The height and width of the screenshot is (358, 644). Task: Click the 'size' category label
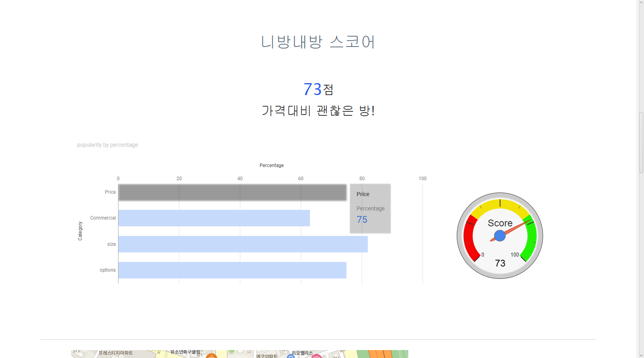click(x=111, y=244)
